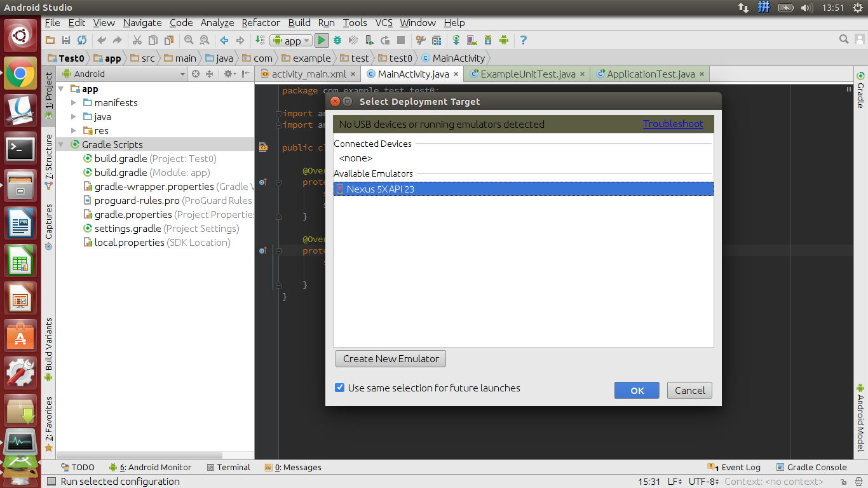This screenshot has height=488, width=868.
Task: Click the Synchronize toolbar icon
Action: coord(82,40)
